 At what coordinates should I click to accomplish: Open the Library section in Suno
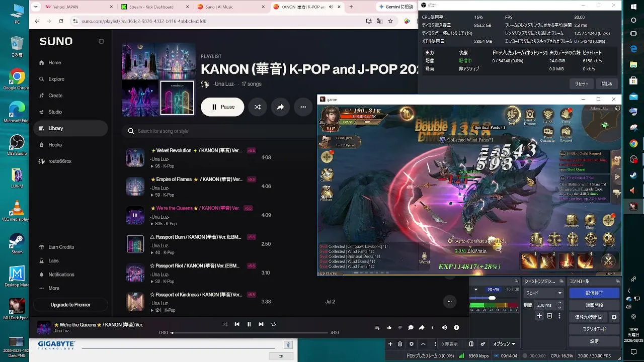pyautogui.click(x=70, y=128)
